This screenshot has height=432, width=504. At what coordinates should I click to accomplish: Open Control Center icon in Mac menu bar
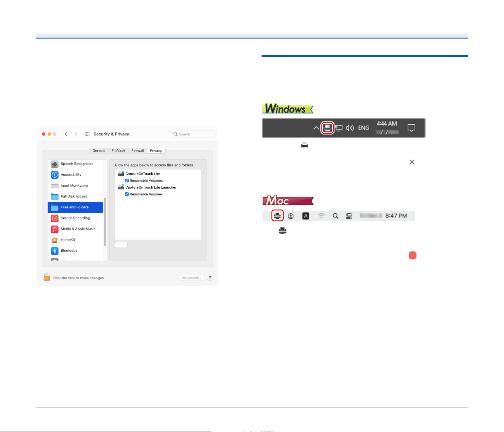pyautogui.click(x=349, y=216)
